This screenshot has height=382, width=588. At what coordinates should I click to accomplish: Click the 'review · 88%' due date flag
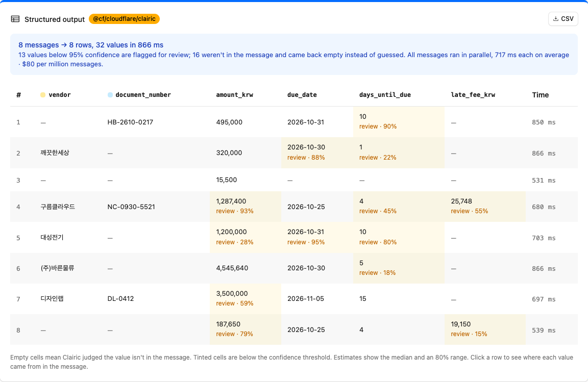point(306,158)
